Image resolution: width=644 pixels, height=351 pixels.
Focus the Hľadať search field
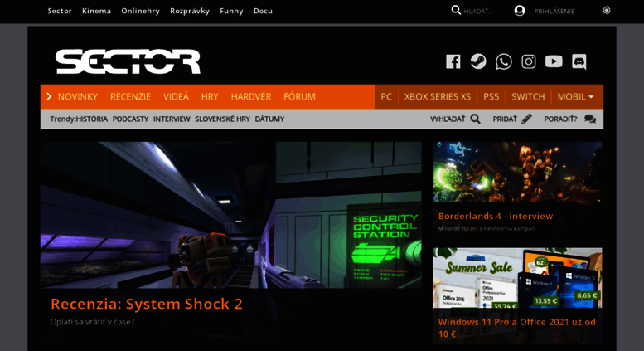[x=478, y=12]
